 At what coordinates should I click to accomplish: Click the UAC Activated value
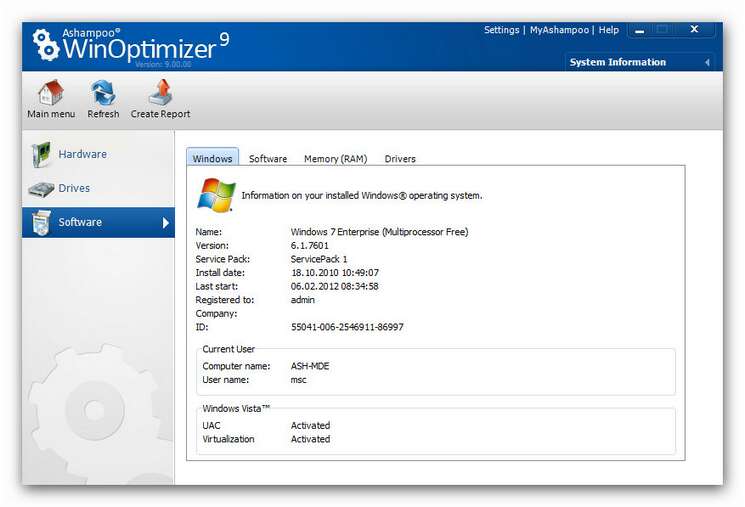[311, 426]
